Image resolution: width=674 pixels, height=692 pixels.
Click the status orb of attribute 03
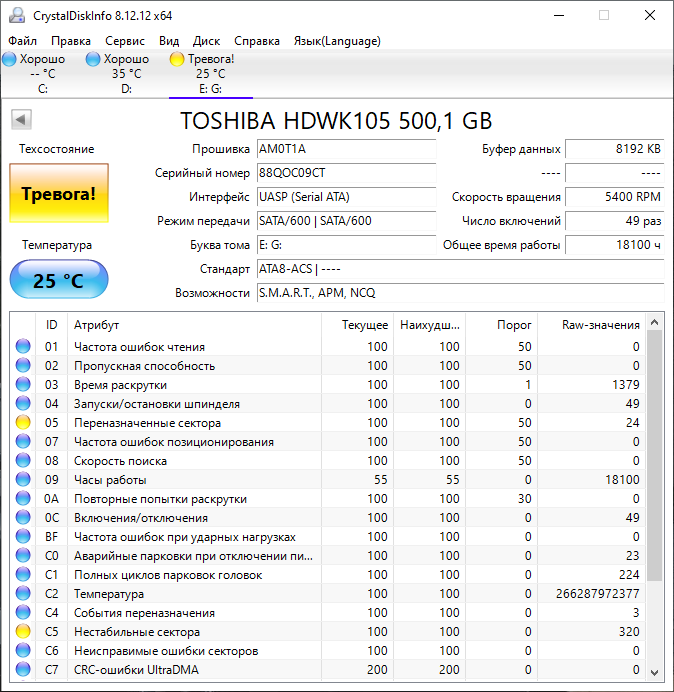(23, 384)
